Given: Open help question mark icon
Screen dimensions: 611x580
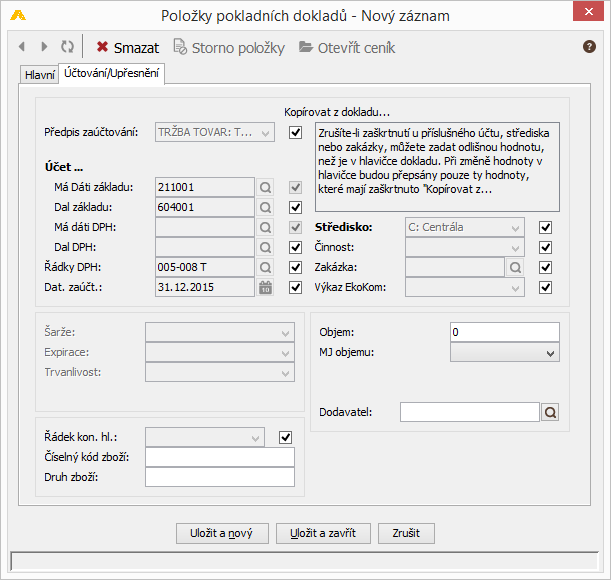Looking at the screenshot, I should click(x=589, y=47).
